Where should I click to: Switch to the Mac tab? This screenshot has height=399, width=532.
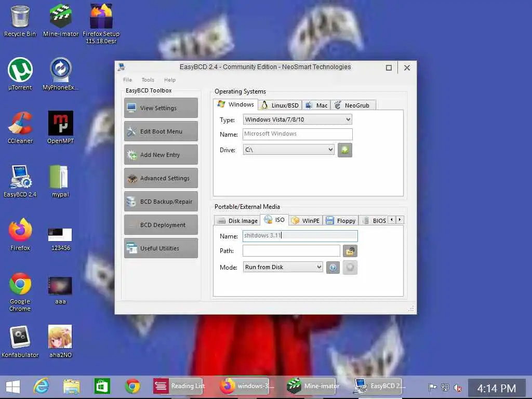(316, 105)
